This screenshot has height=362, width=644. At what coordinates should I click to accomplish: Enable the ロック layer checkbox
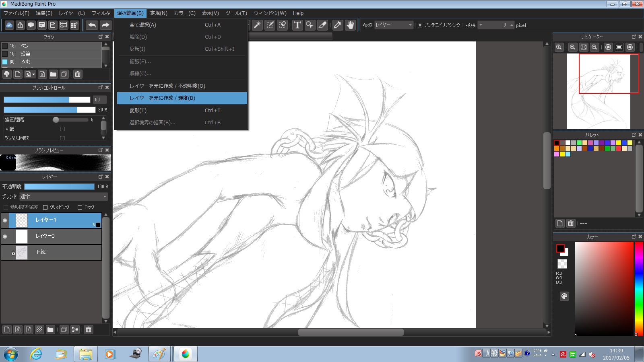(x=80, y=207)
